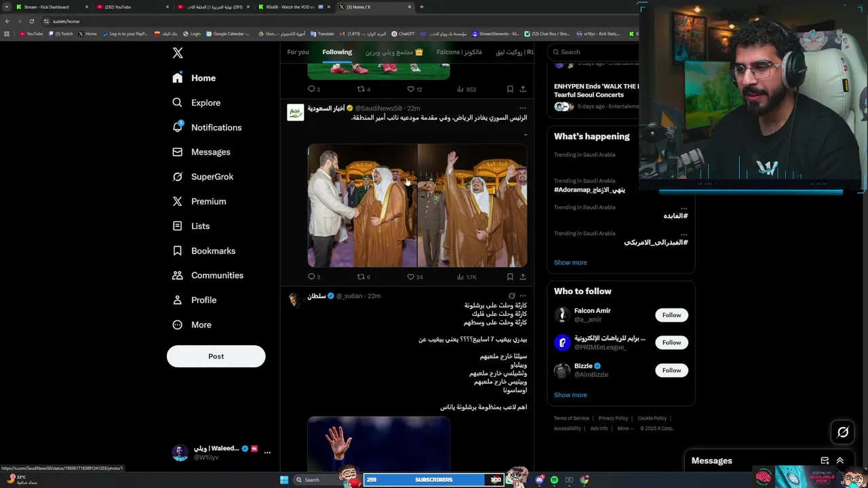Bookmark the SaudiNews50 post
The height and width of the screenshot is (488, 868).
tap(510, 277)
